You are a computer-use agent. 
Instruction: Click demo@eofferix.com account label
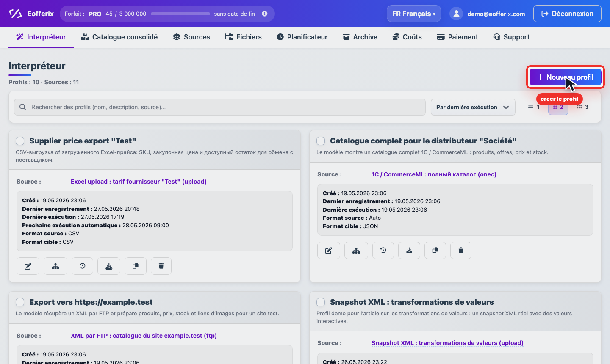tap(496, 14)
